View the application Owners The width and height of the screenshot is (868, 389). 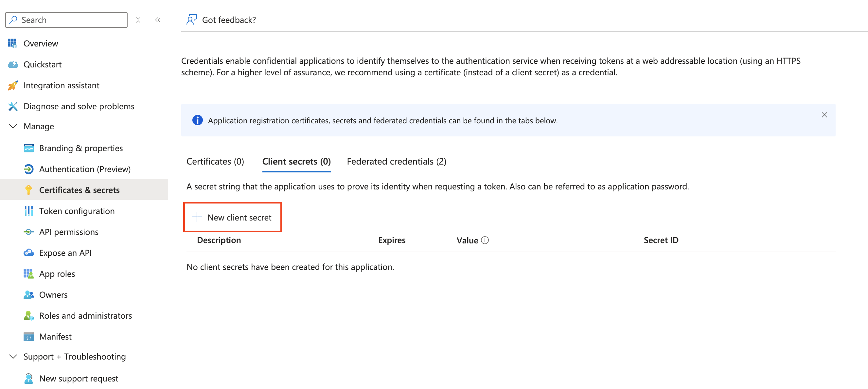point(53,294)
